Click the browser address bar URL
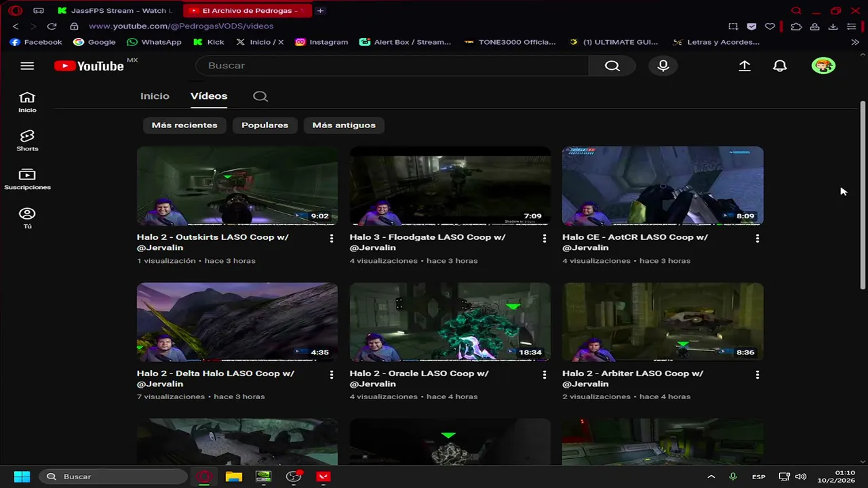The image size is (868, 488). point(181,26)
